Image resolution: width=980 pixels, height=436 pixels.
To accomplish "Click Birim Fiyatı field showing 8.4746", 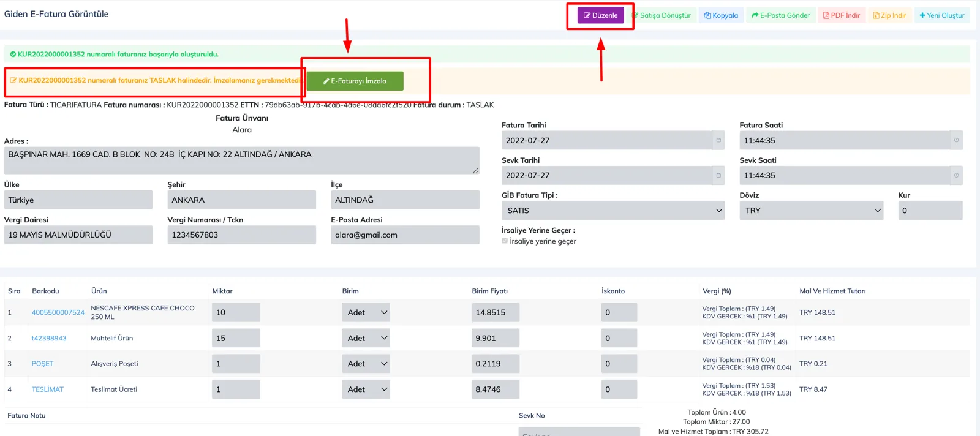I will [496, 389].
